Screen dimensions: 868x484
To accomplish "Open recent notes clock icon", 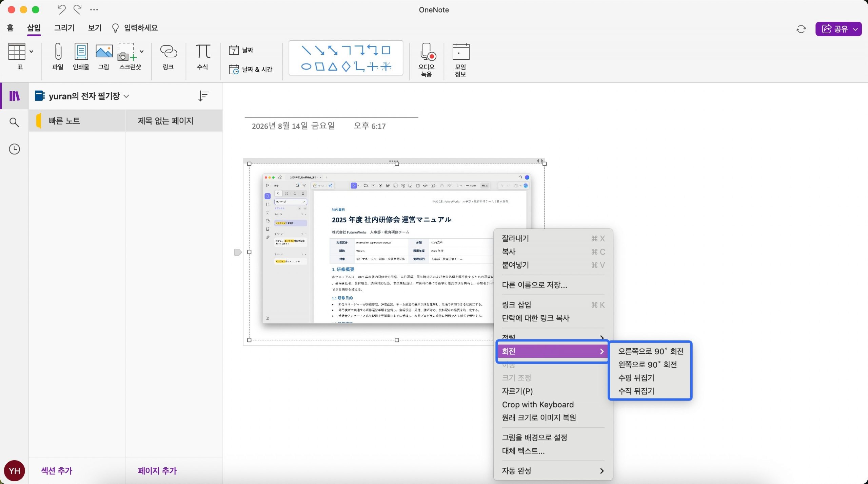I will click(14, 149).
